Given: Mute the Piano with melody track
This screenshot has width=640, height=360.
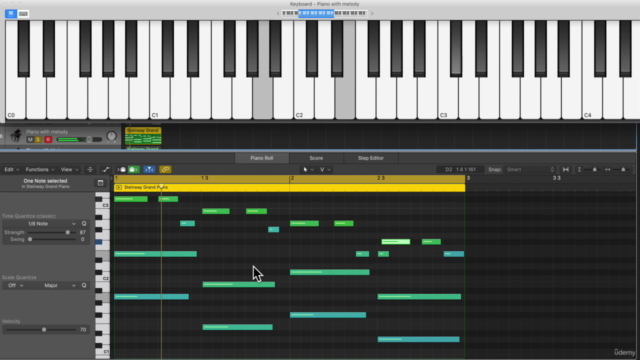Looking at the screenshot, I should [x=30, y=140].
